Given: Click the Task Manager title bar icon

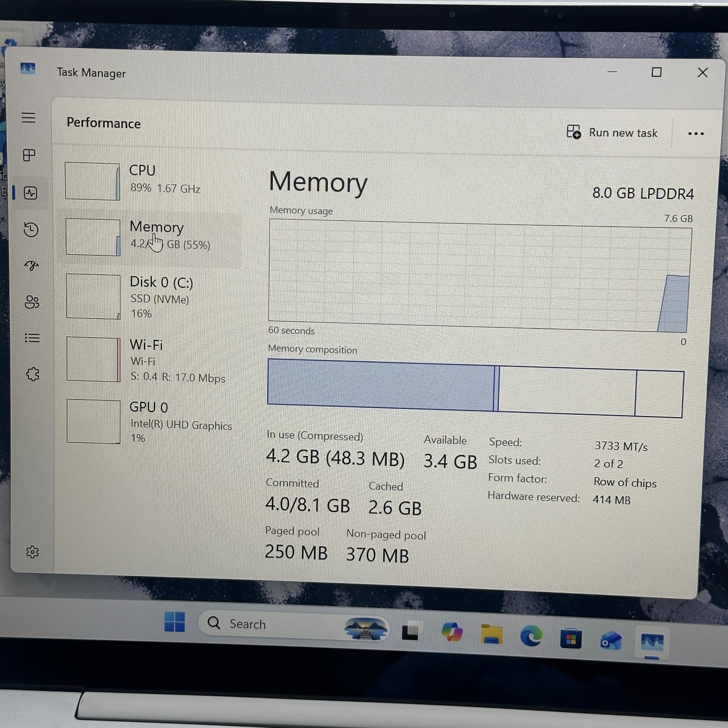Looking at the screenshot, I should [x=28, y=69].
